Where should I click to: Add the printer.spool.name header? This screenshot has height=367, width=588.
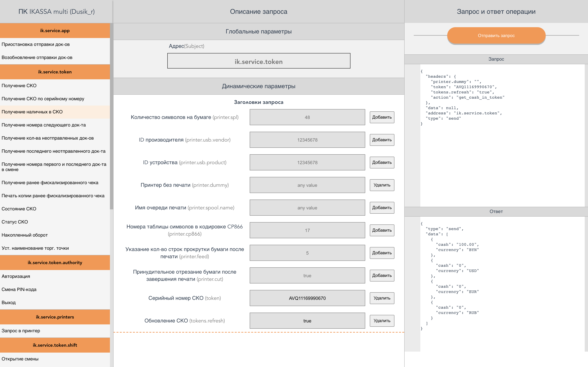tap(382, 208)
